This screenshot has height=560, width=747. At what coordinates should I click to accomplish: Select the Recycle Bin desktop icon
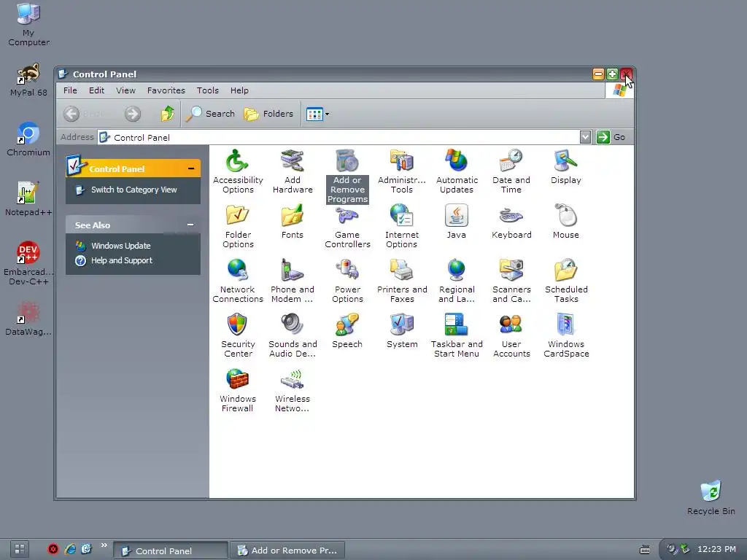tap(711, 497)
